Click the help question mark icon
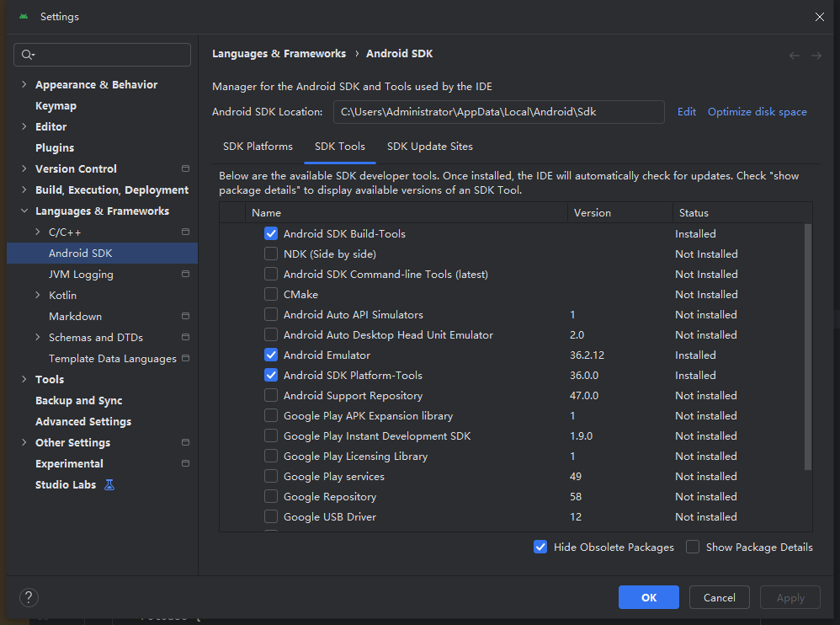The width and height of the screenshot is (840, 625). (29, 597)
